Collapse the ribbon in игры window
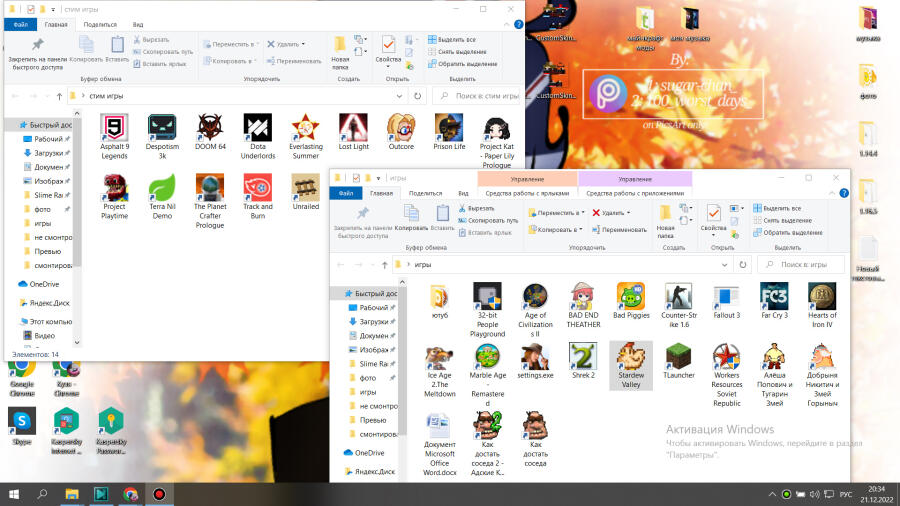The height and width of the screenshot is (506, 900). [832, 193]
